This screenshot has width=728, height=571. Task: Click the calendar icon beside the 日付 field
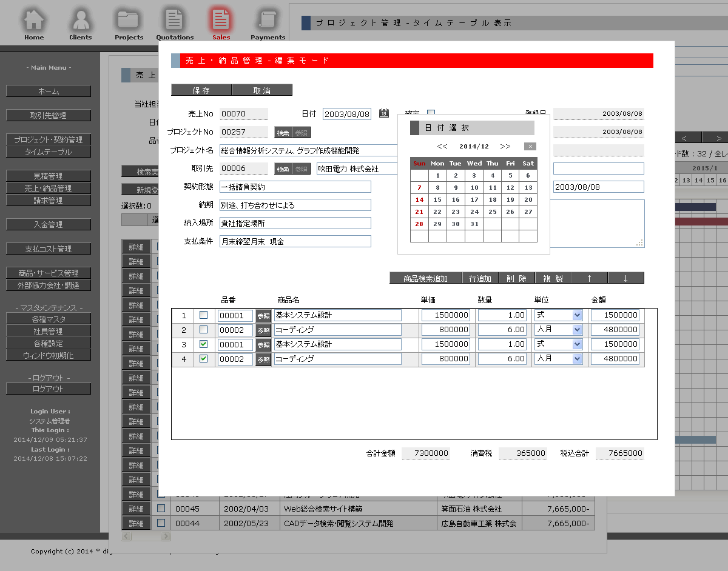[x=383, y=113]
